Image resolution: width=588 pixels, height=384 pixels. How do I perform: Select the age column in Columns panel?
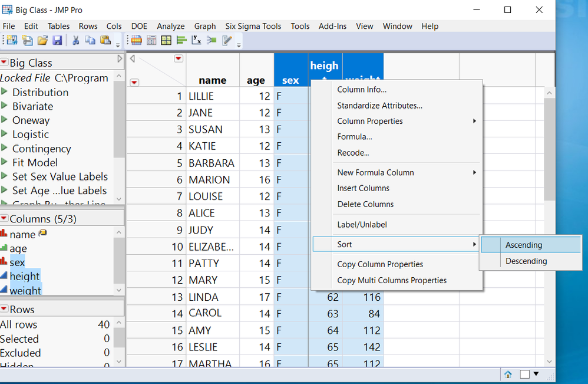[x=18, y=248]
